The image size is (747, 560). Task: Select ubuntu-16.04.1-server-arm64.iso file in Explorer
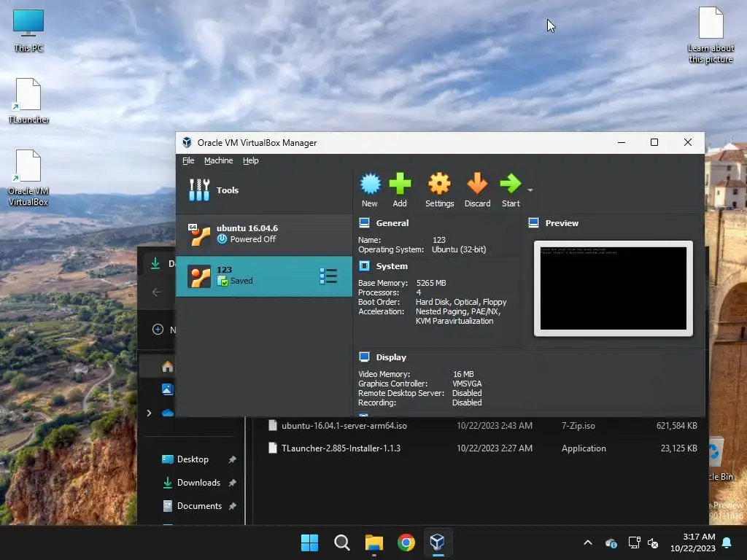tap(482, 426)
